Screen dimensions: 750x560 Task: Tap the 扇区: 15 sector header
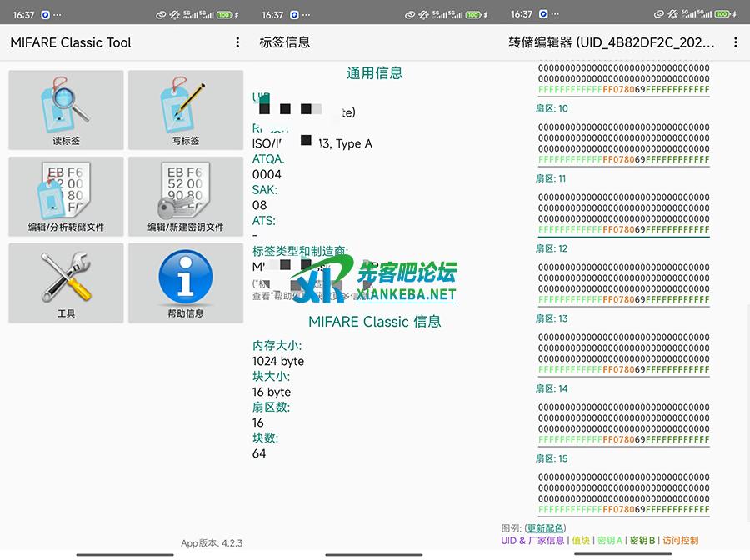pyautogui.click(x=552, y=458)
